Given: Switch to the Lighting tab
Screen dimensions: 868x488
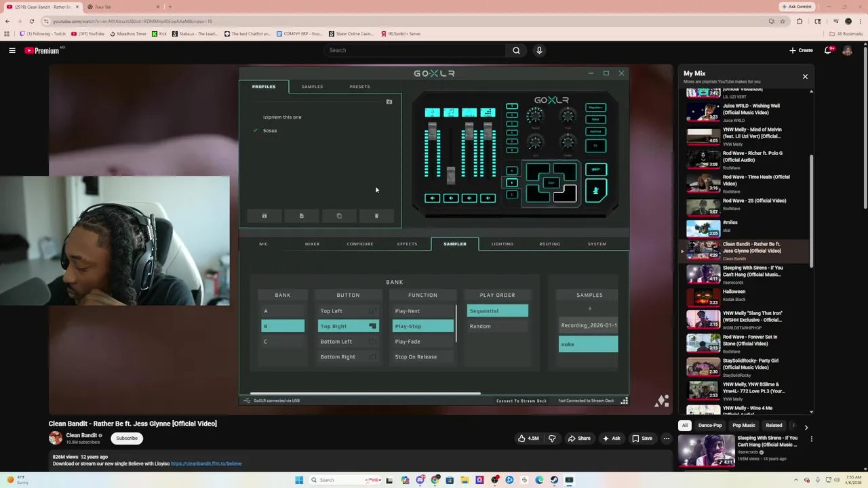Looking at the screenshot, I should pyautogui.click(x=502, y=244).
